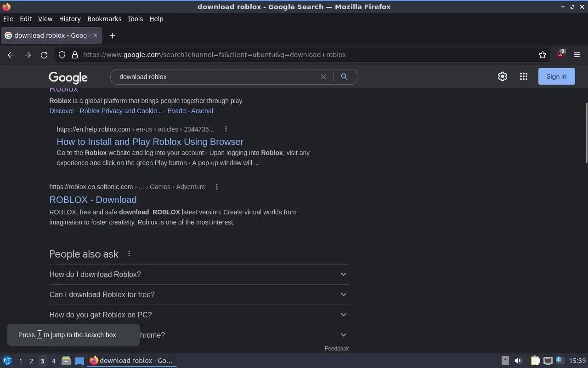Open the Edit menu
The width and height of the screenshot is (588, 368).
[x=26, y=19]
